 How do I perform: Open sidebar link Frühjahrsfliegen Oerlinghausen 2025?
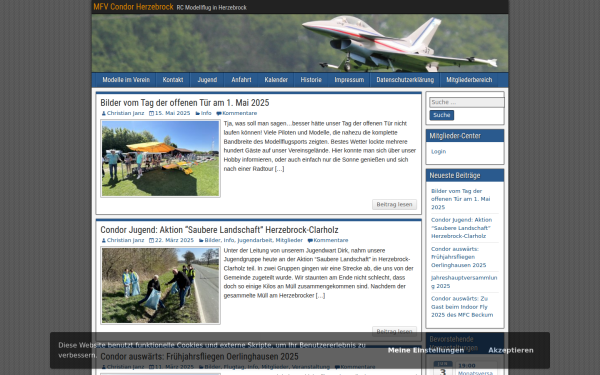[458, 257]
